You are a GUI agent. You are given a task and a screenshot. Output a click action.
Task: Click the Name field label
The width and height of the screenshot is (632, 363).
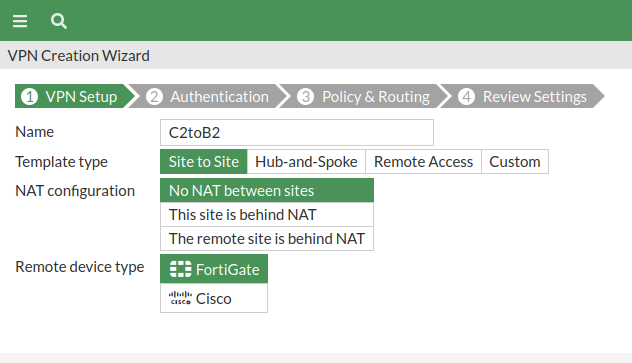point(35,132)
